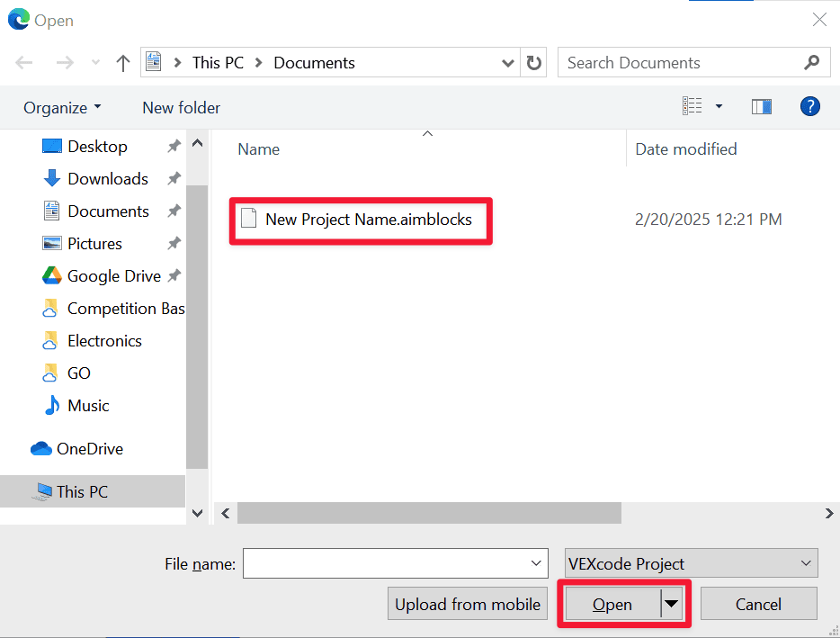Open the address bar breadcrumb dropdown arrow
Screen dimensions: 840x638
(507, 62)
